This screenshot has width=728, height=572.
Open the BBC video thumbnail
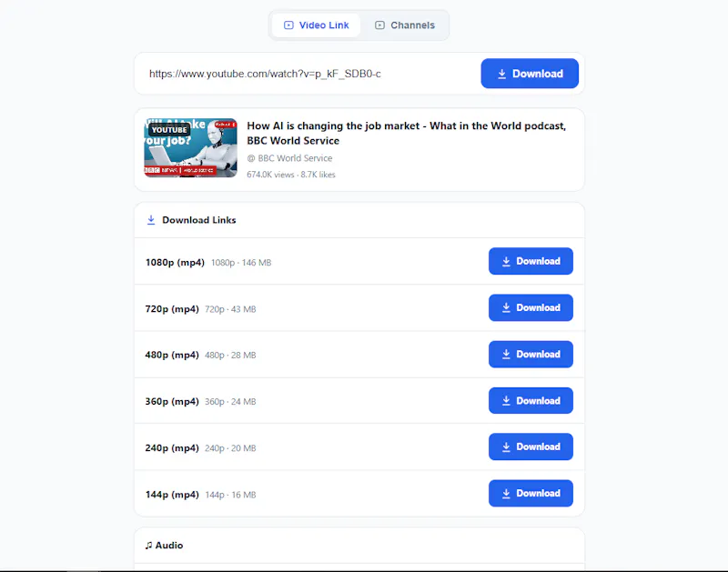(x=190, y=148)
